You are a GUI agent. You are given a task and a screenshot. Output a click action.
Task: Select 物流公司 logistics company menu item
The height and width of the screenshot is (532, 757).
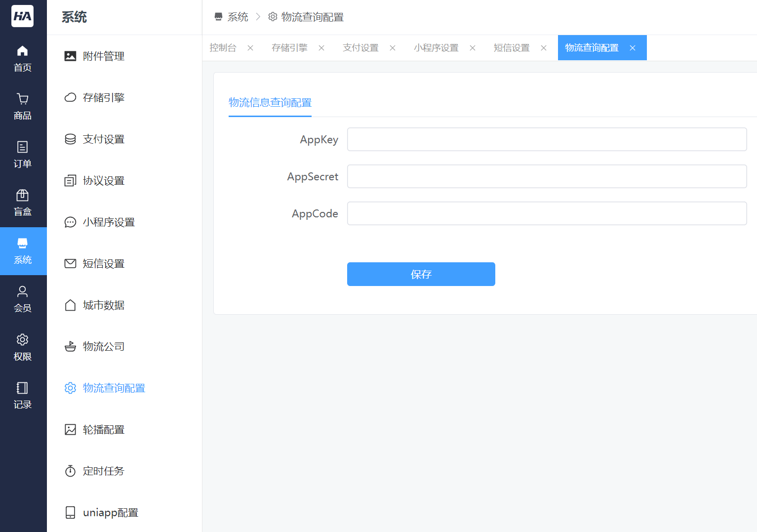[104, 346]
